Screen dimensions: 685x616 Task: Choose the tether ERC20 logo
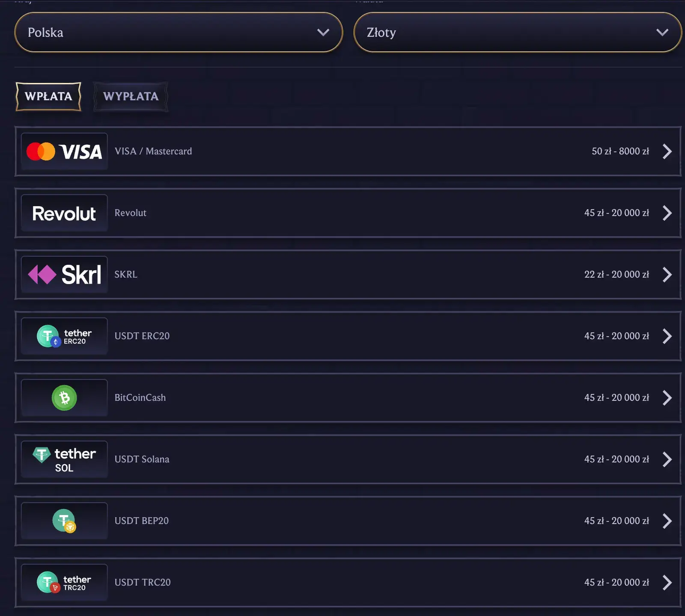point(64,336)
